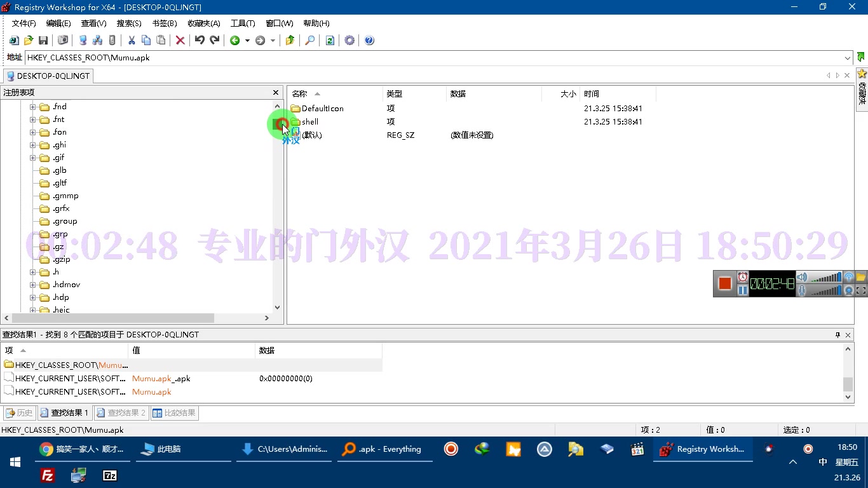The image size is (868, 488).
Task: Open the 工具 menu
Action: (x=242, y=24)
